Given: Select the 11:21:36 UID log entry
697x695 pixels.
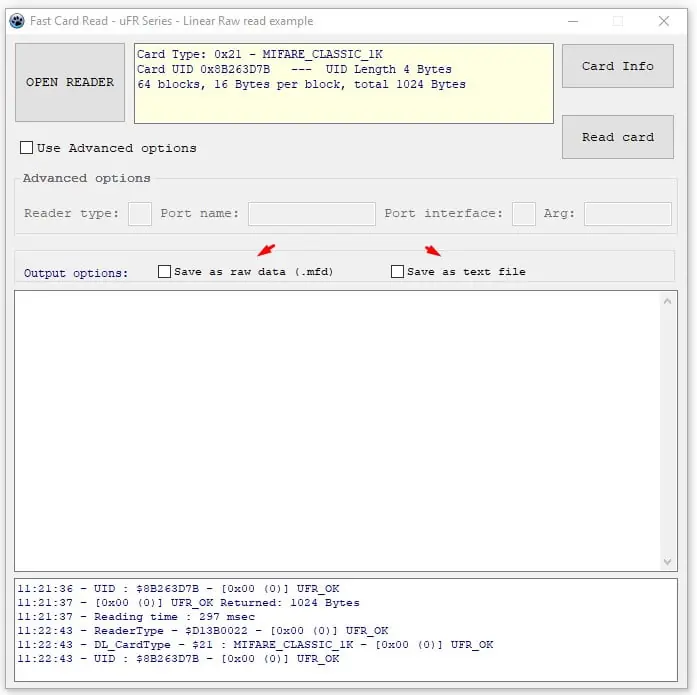Looking at the screenshot, I should [178, 589].
